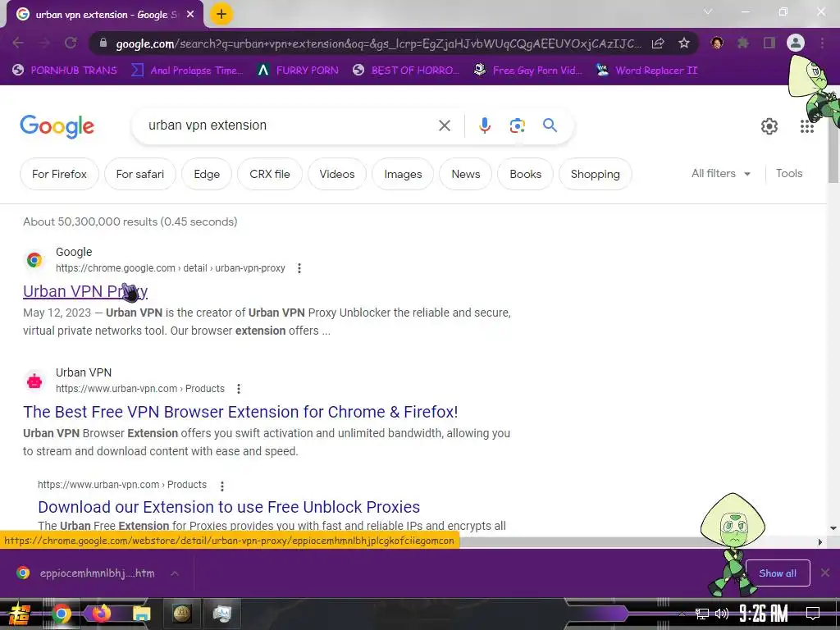Start voice search with microphone
This screenshot has width=840, height=630.
pos(484,126)
